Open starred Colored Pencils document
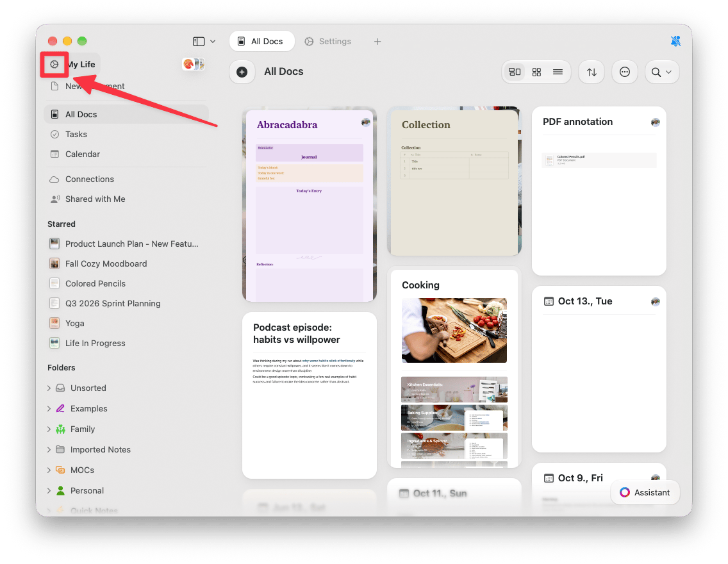728x564 pixels. point(126,284)
